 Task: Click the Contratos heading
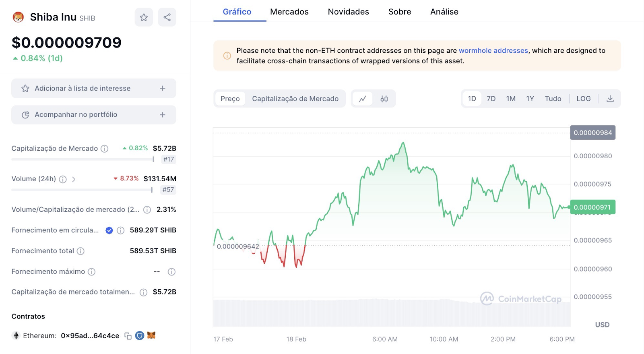(x=28, y=317)
